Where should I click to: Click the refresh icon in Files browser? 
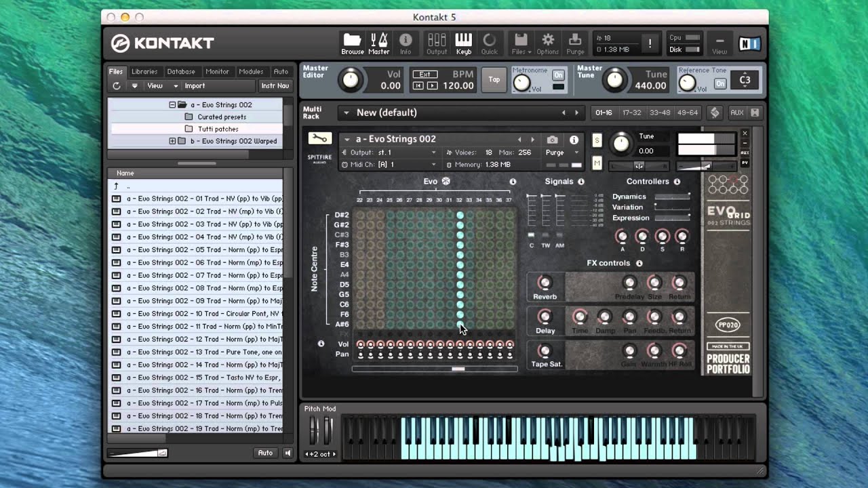click(x=117, y=86)
